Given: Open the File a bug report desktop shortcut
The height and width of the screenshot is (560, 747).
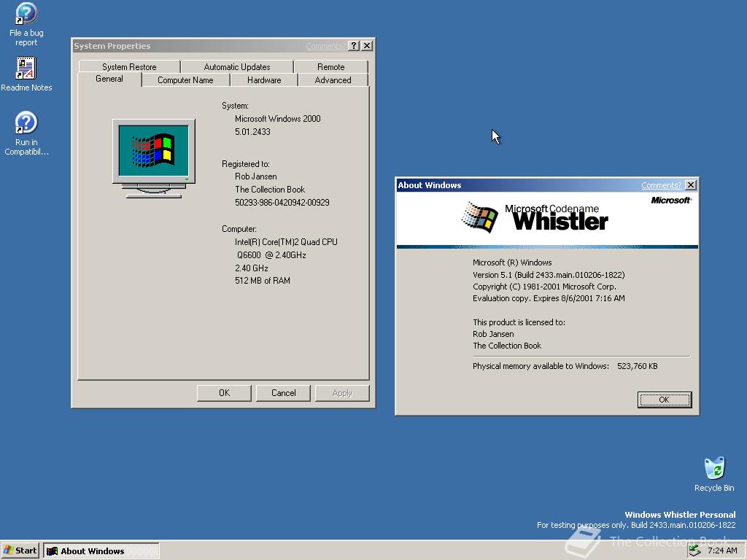Looking at the screenshot, I should [26, 25].
